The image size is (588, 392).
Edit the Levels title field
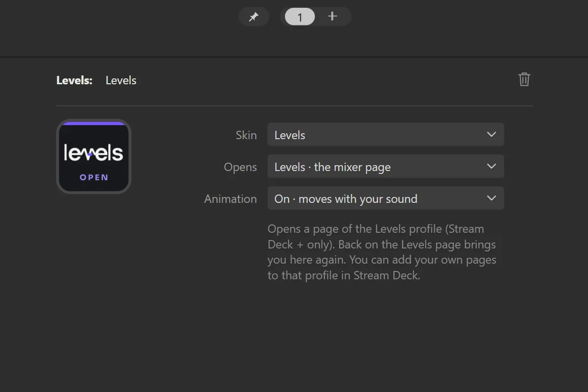[121, 80]
